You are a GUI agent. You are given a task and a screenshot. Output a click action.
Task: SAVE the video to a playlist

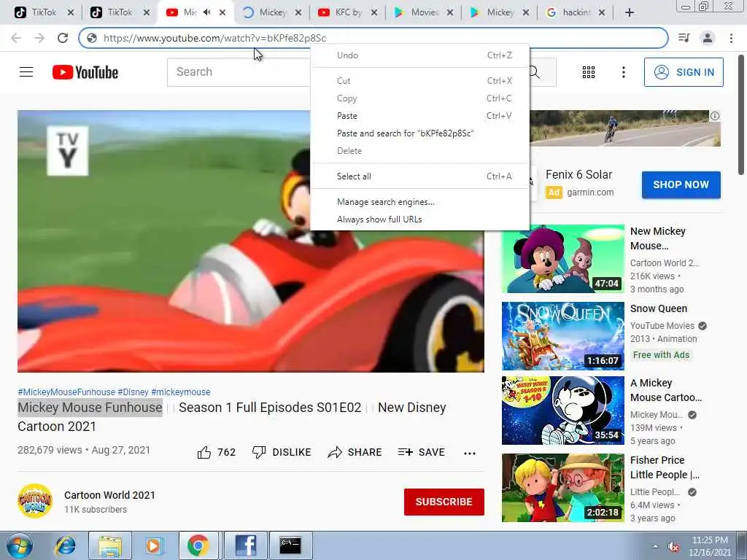pos(421,452)
